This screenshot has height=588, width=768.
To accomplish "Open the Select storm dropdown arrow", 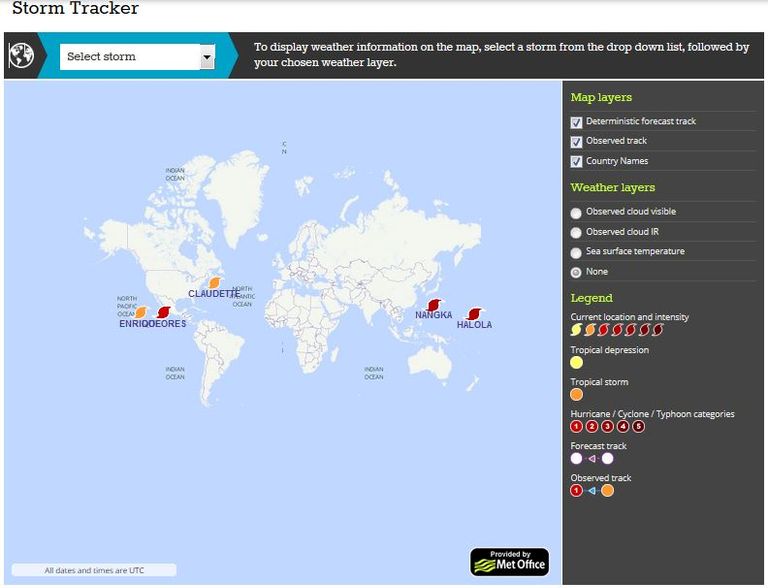I will (x=207, y=57).
